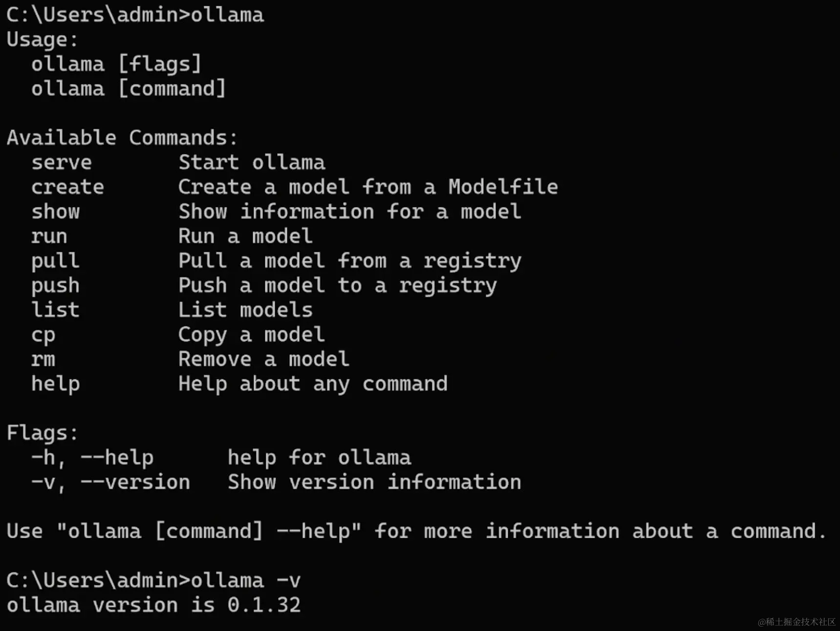This screenshot has height=631, width=840.
Task: Click the 'Flags:' heading text
Action: tap(43, 433)
